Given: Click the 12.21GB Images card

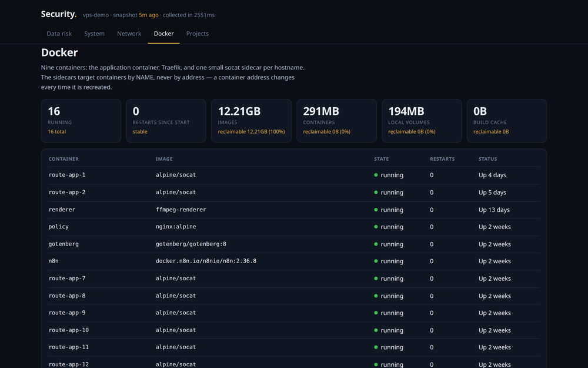Looking at the screenshot, I should (251, 121).
